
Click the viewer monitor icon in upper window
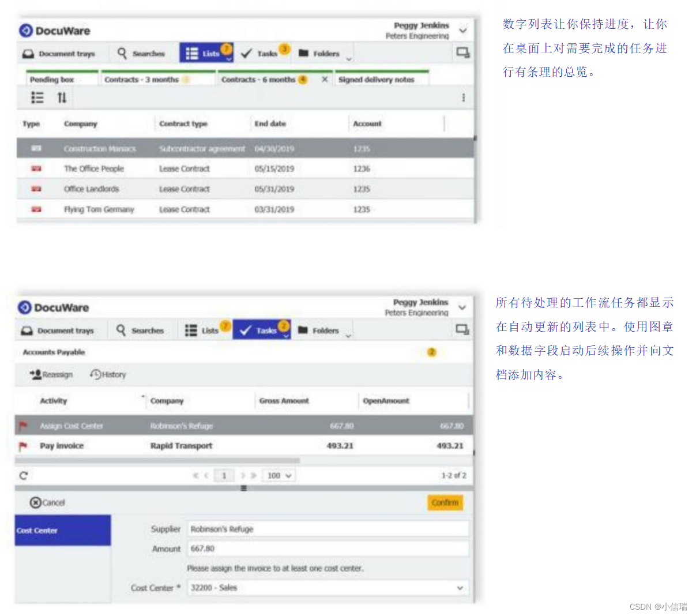coord(463,53)
